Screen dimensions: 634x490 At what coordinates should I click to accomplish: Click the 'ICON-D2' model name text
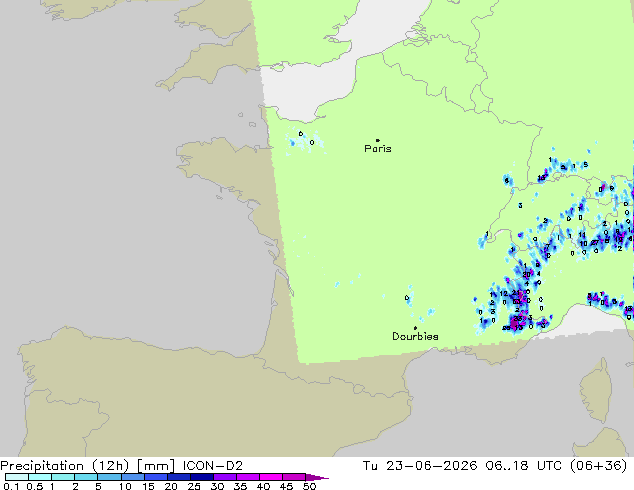(x=213, y=466)
